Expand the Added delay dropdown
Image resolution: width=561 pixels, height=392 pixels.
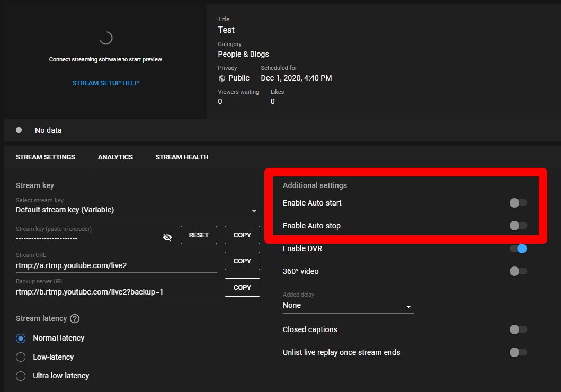pos(348,306)
